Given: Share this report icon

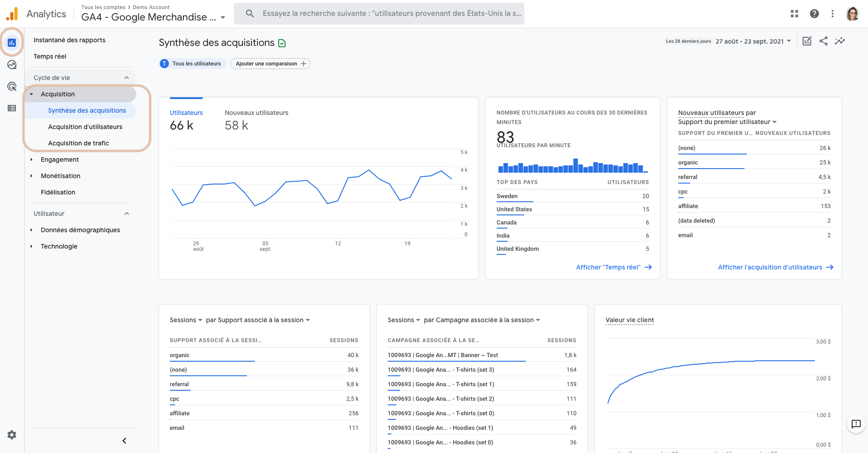Looking at the screenshot, I should (x=824, y=41).
